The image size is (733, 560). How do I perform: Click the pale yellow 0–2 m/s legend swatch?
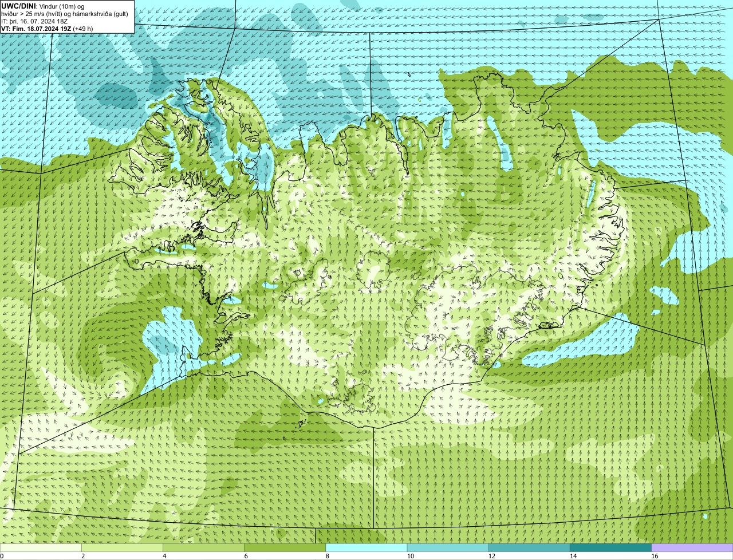41,547
